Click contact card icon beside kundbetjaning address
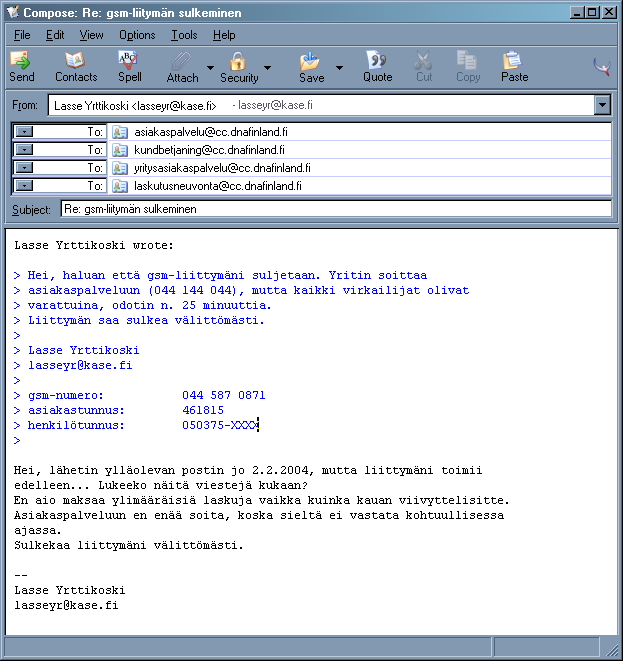Image resolution: width=623 pixels, height=661 pixels. (120, 150)
